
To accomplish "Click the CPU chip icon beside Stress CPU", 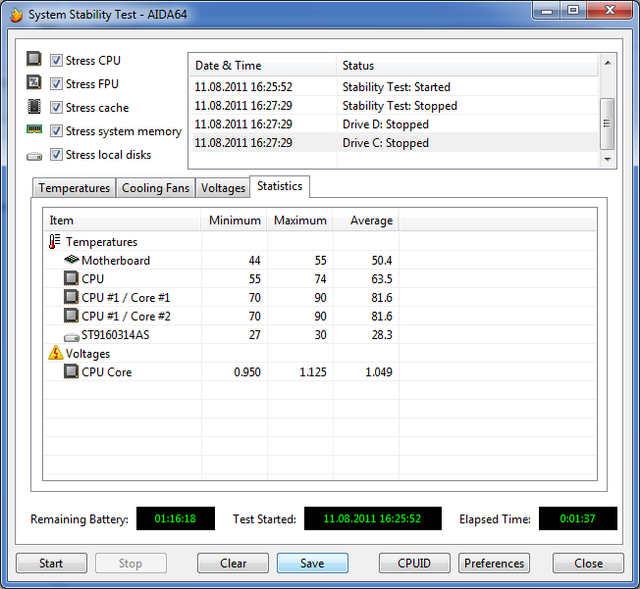I will tap(34, 60).
